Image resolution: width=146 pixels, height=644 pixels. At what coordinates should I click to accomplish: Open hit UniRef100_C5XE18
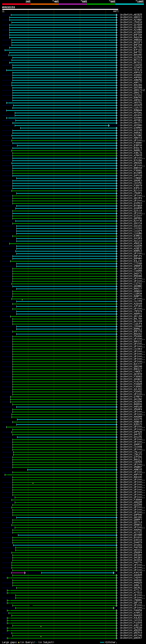[131, 22]
